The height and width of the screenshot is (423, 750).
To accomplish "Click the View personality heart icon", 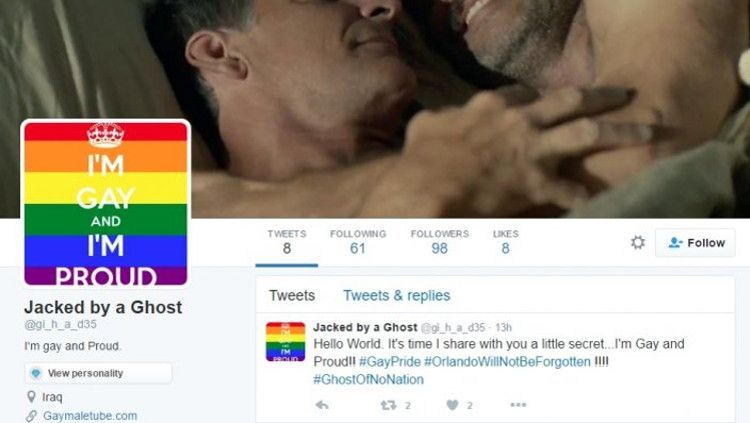I will (x=36, y=373).
